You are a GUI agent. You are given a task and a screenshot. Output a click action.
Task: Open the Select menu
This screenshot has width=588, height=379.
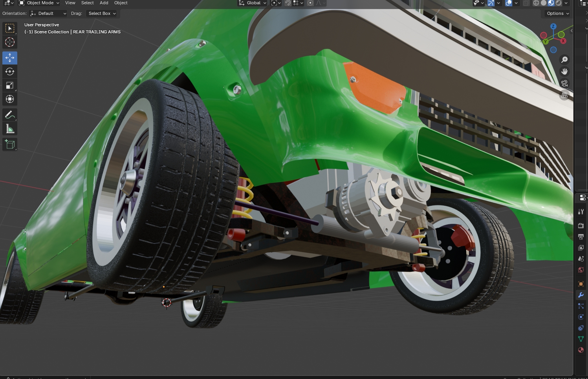(x=87, y=3)
